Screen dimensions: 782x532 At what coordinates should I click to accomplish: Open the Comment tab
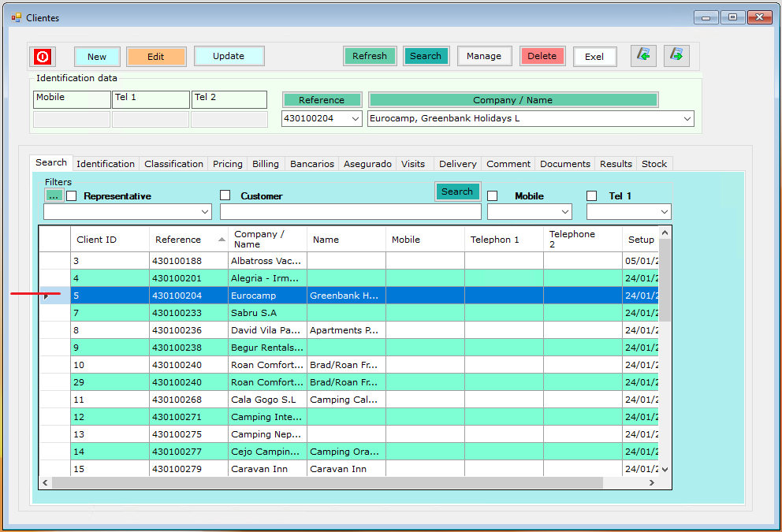508,164
